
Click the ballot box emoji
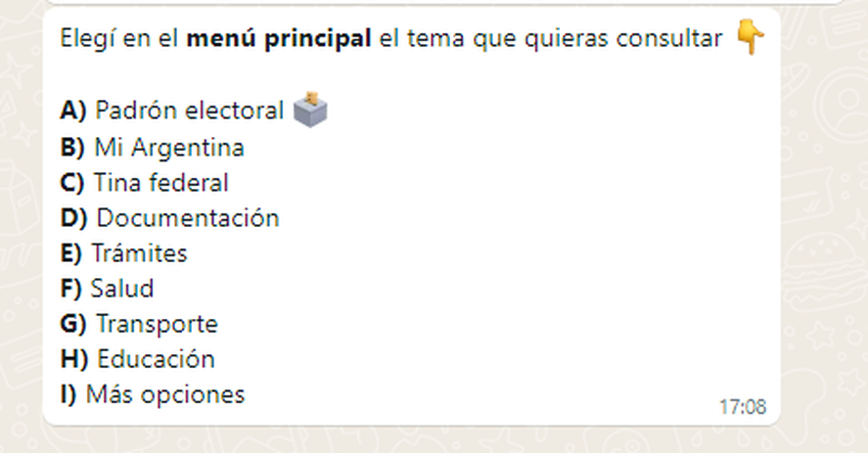(x=310, y=110)
